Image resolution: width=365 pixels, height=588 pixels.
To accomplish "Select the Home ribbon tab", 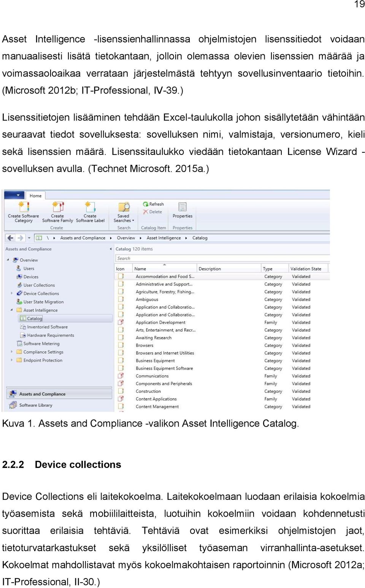I will (x=35, y=196).
